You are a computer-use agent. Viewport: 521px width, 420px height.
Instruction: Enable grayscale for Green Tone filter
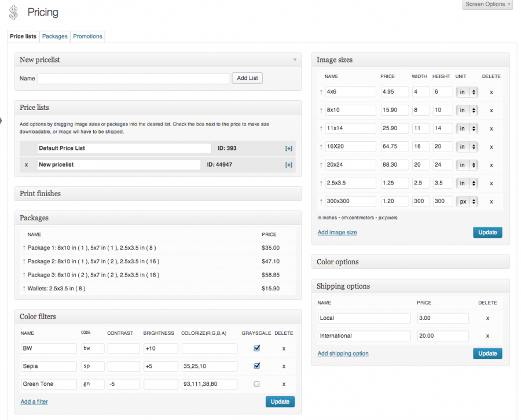click(x=256, y=384)
